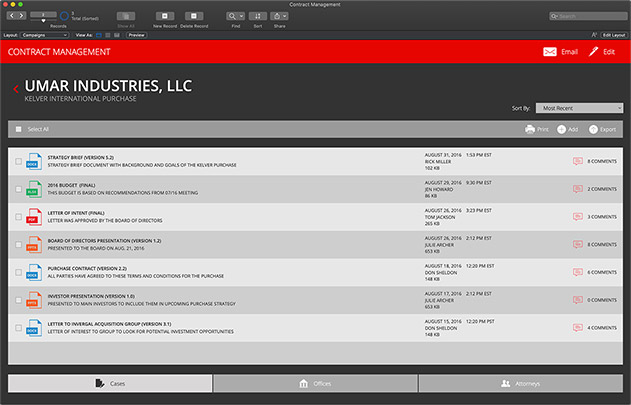Click the Edit pencil icon
Image resolution: width=631 pixels, height=405 pixels.
tap(594, 51)
